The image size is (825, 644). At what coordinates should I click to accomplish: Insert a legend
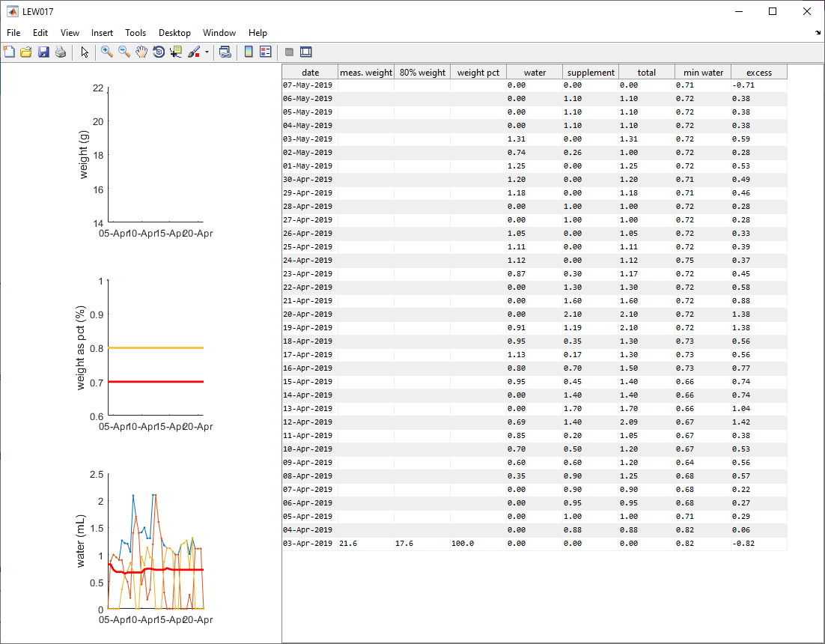coord(265,52)
